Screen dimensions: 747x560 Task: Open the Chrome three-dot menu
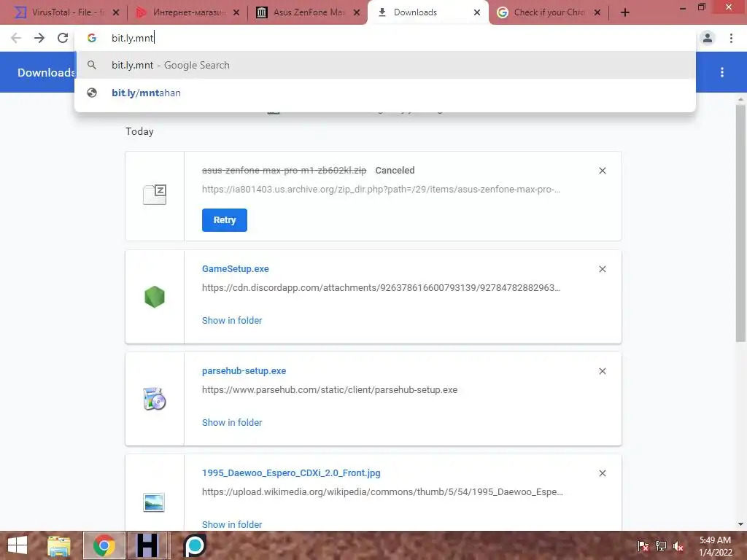(x=731, y=38)
